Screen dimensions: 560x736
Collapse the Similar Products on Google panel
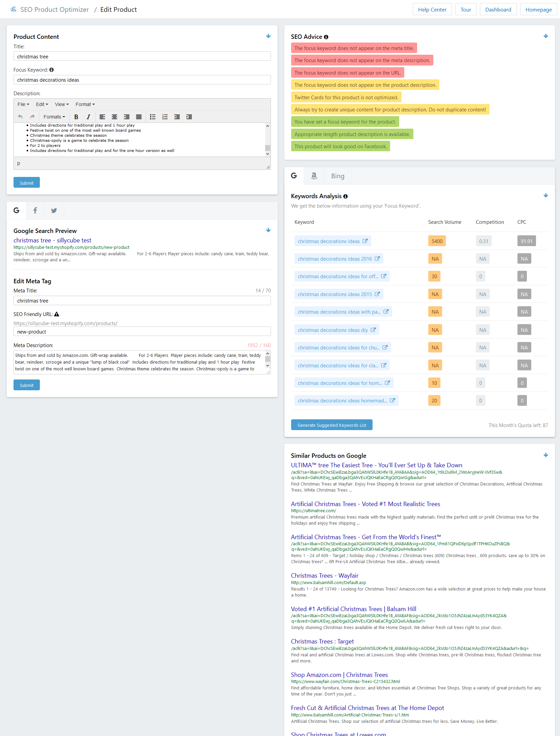coord(546,455)
